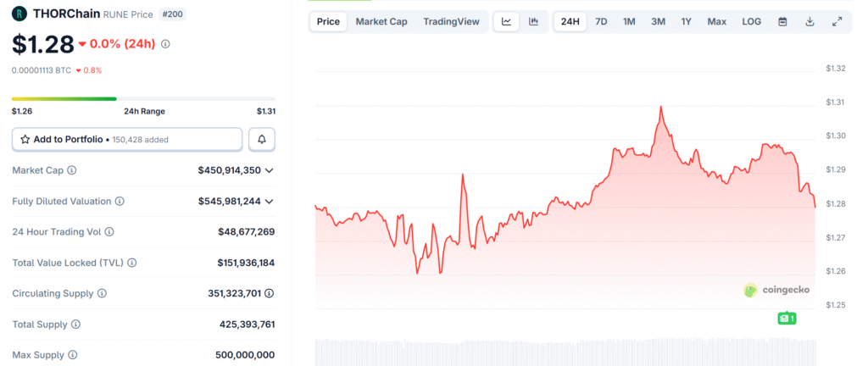868x366 pixels.
Task: Click the #200 rank badge
Action: [172, 14]
